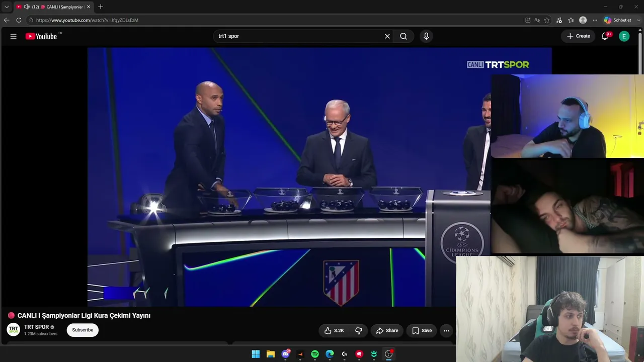The width and height of the screenshot is (644, 362).
Task: Mute the tab using the speaker icon
Action: 27,7
